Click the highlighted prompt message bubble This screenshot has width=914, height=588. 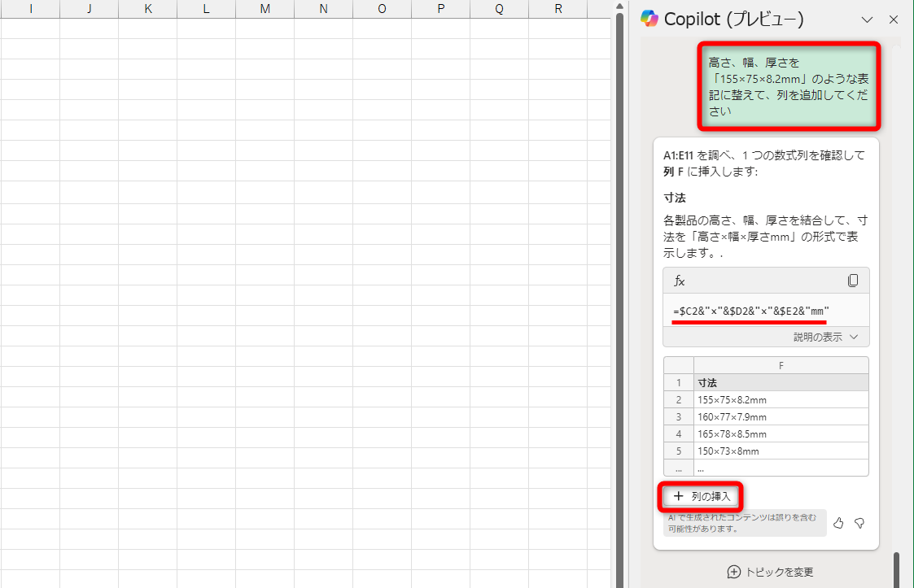tap(788, 85)
